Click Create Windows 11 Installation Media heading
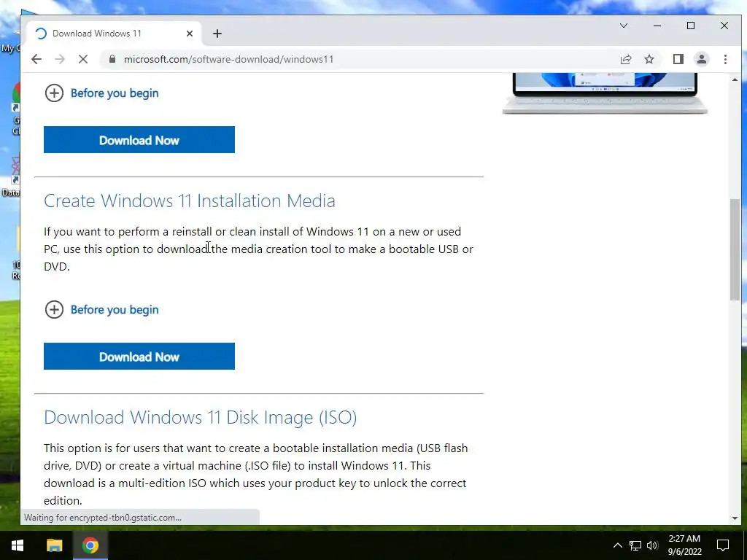The height and width of the screenshot is (560, 747). pyautogui.click(x=190, y=201)
